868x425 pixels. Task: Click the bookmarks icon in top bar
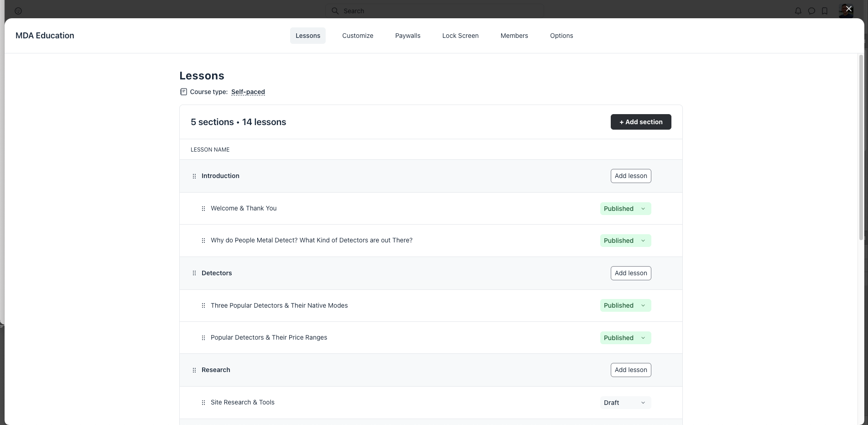[x=825, y=11]
